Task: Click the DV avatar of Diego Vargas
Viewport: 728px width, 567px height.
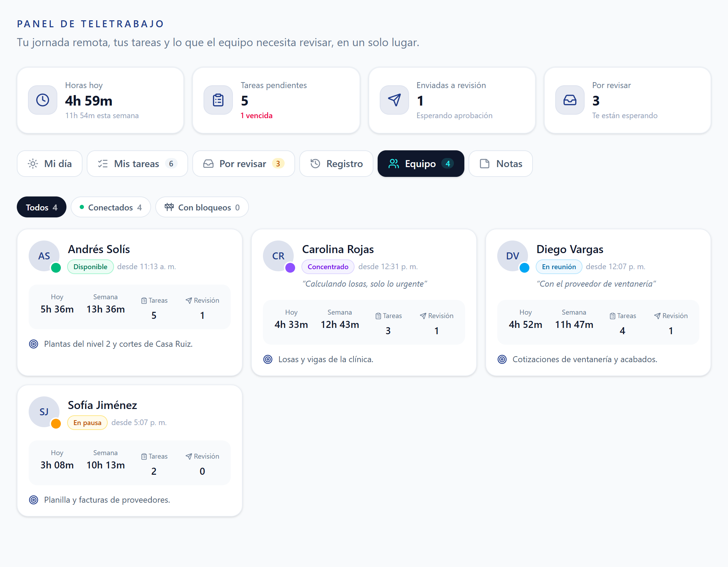Action: point(513,256)
